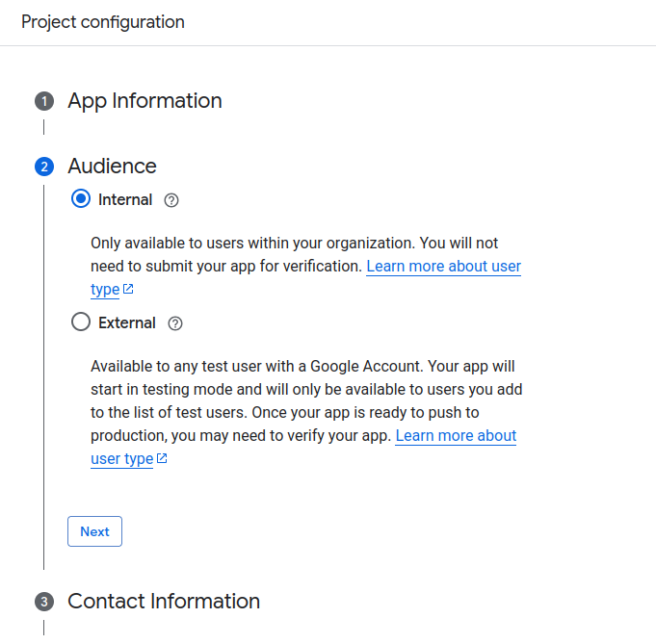Click the 'Only available to users' description text
Screen dimensions: 656x644
click(x=294, y=255)
